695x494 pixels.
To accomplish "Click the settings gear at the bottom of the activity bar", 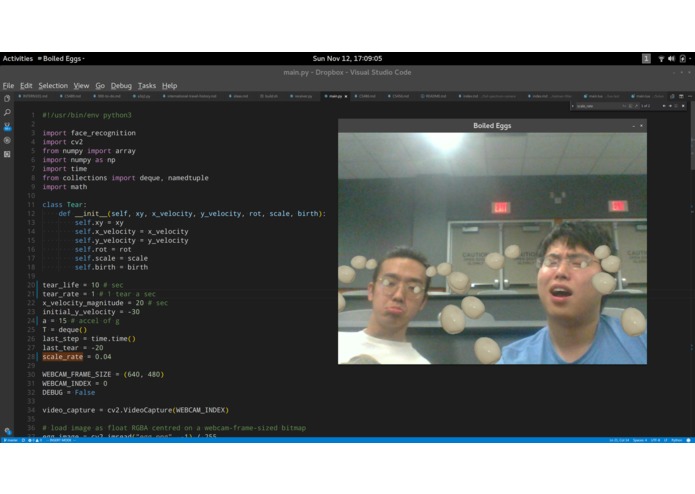I will coord(8,431).
